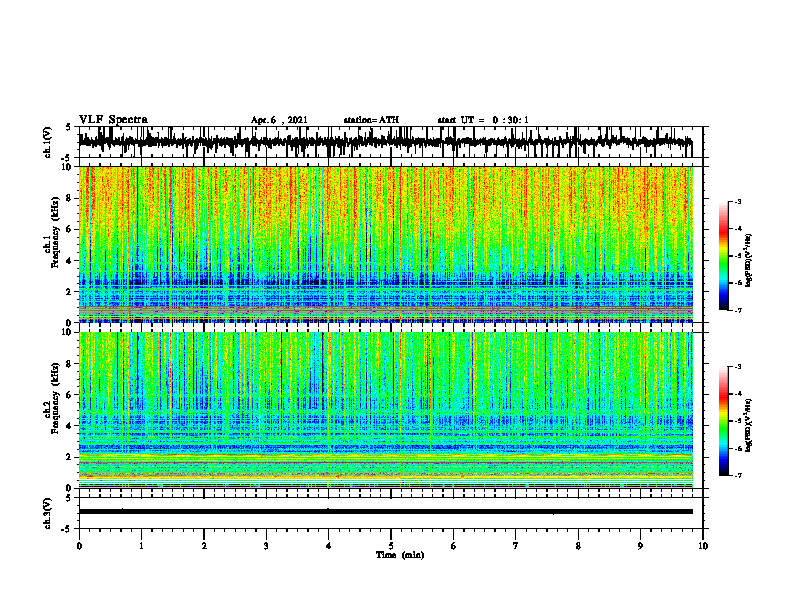Viewport: 792px width, 612px height.
Task: Click the ch.1(V) axis label
Action: [48, 142]
